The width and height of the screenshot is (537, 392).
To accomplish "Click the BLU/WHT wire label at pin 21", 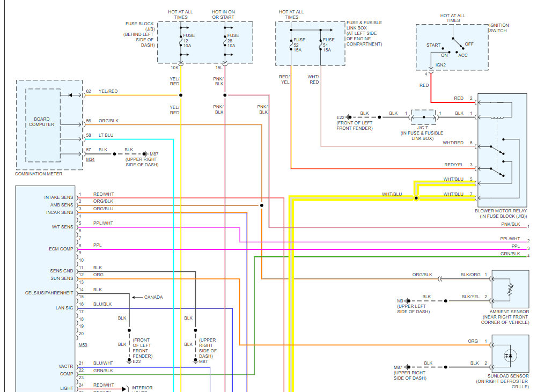I will coord(103,363).
